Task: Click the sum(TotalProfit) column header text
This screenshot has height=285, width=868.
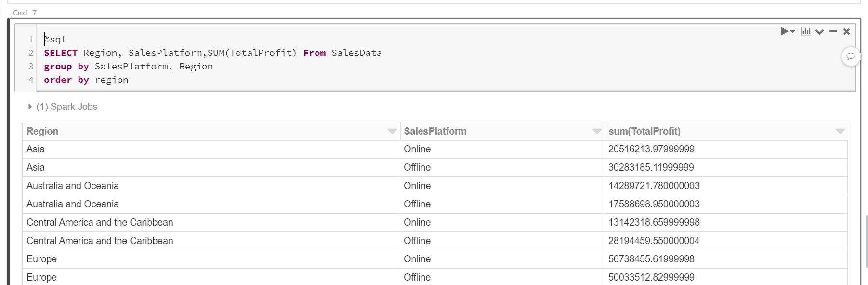Action: point(644,131)
